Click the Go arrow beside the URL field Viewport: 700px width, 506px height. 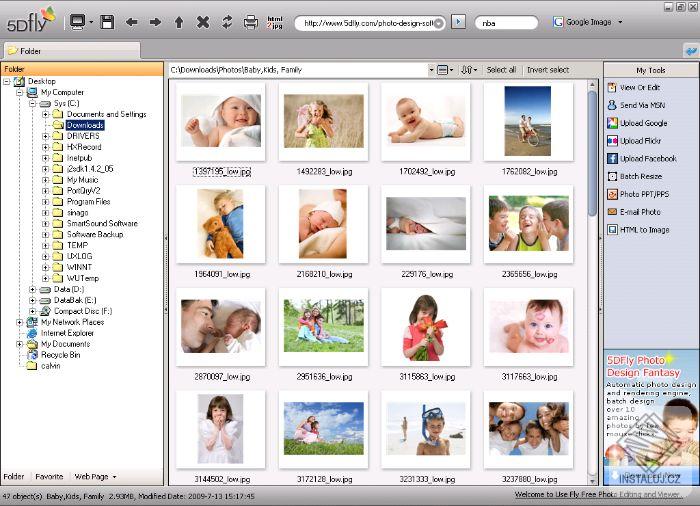point(458,21)
